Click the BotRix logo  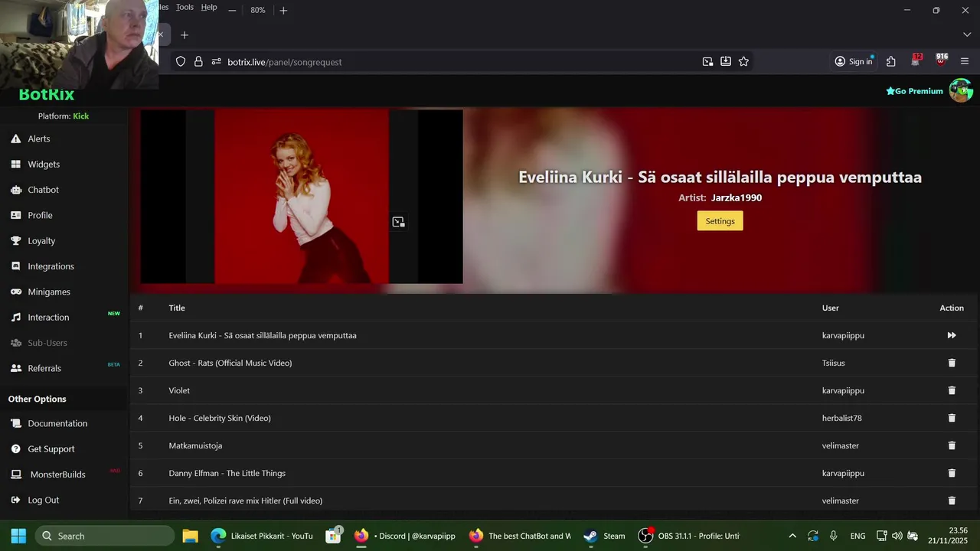(47, 95)
